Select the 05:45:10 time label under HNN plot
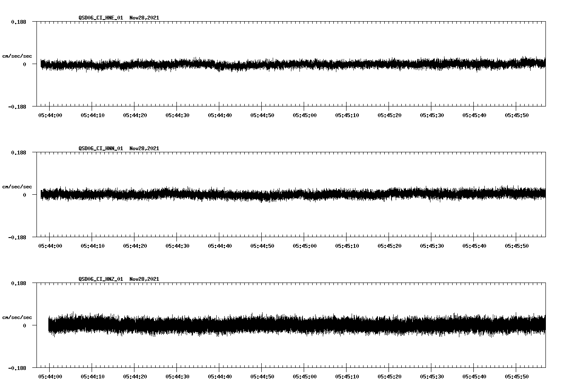 coord(347,246)
